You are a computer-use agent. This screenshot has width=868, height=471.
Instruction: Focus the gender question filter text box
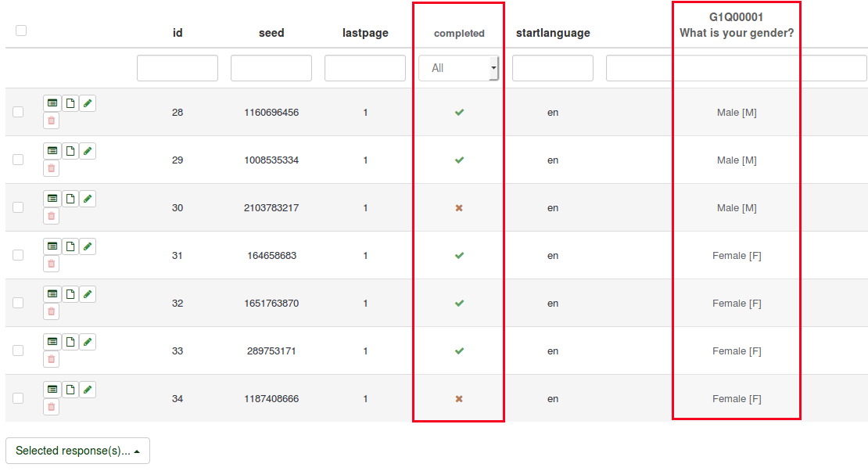(736, 68)
